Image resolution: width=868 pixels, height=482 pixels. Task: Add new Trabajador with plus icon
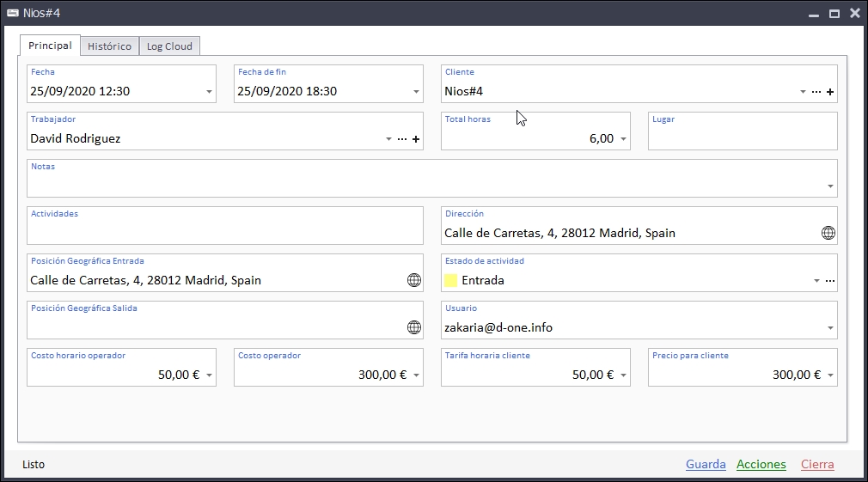click(416, 139)
